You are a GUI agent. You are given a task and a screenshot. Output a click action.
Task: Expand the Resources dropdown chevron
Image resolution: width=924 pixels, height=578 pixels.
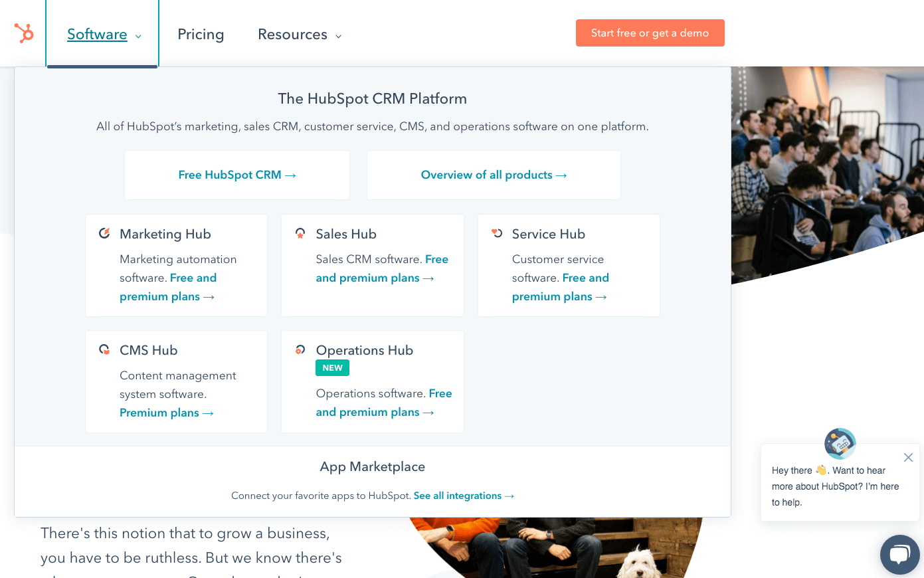338,37
